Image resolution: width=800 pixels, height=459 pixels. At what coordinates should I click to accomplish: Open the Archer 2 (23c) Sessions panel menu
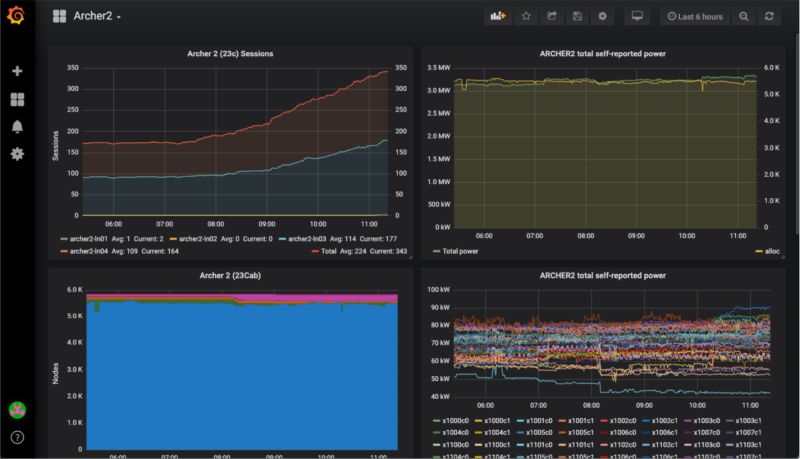(230, 54)
